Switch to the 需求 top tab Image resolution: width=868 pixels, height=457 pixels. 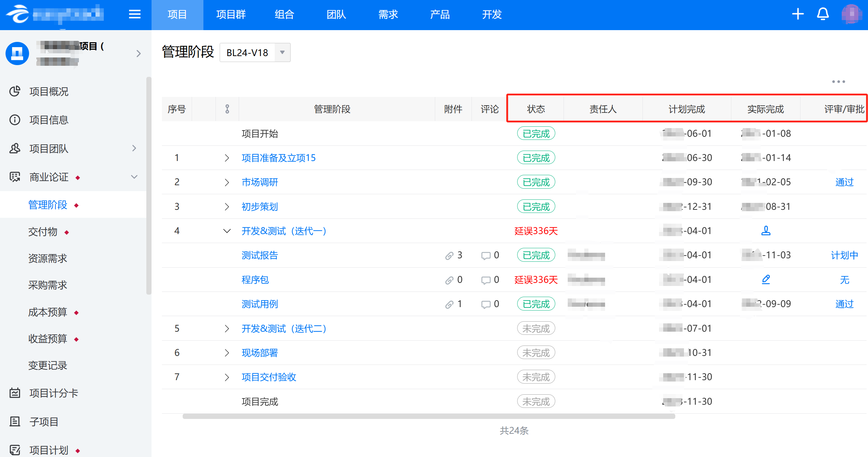tap(388, 15)
